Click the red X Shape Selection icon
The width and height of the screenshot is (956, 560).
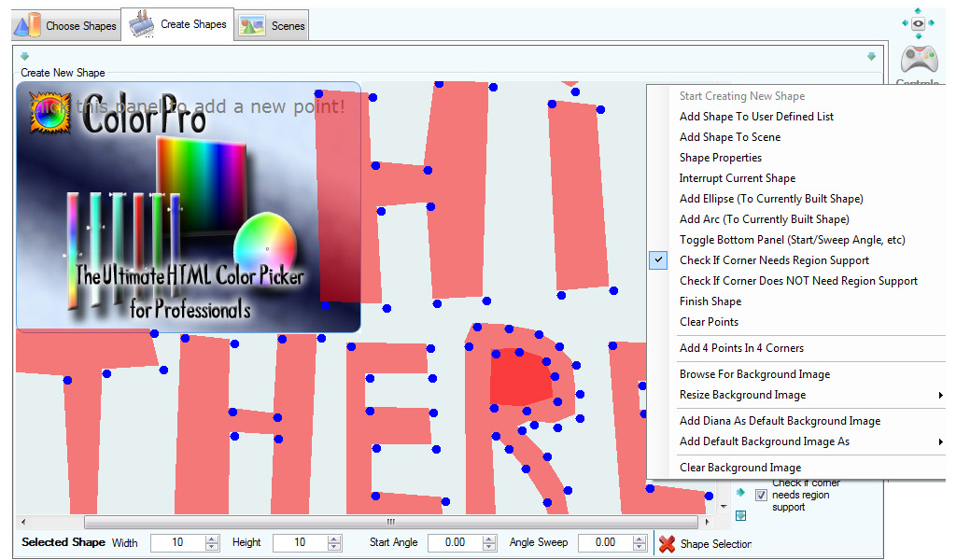tap(667, 543)
